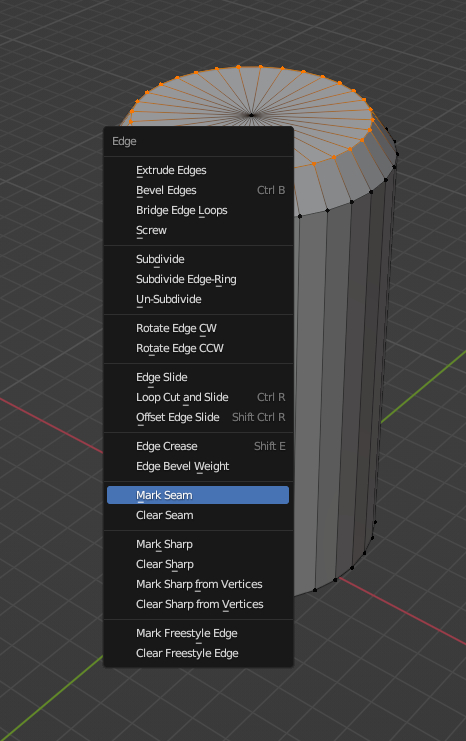466x741 pixels.
Task: Click Bridge Edge Loops option
Action: (x=198, y=210)
